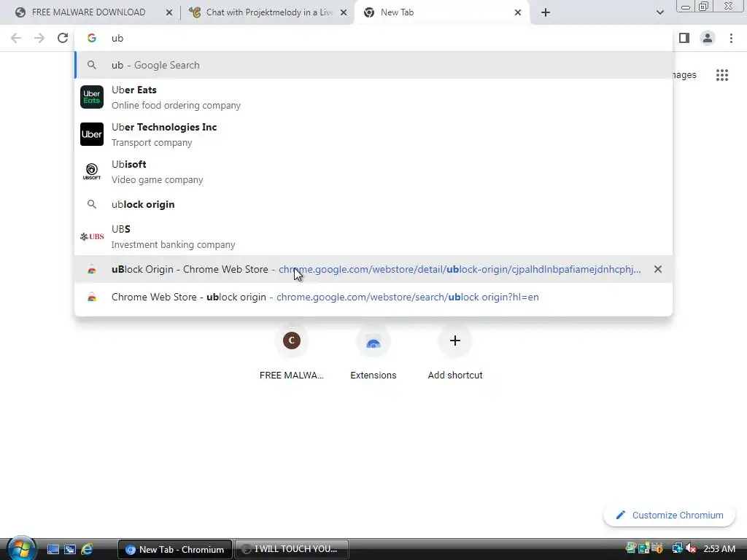Launch Internet Explorer from quick launch
Screen dimensions: 747x560
click(x=88, y=549)
